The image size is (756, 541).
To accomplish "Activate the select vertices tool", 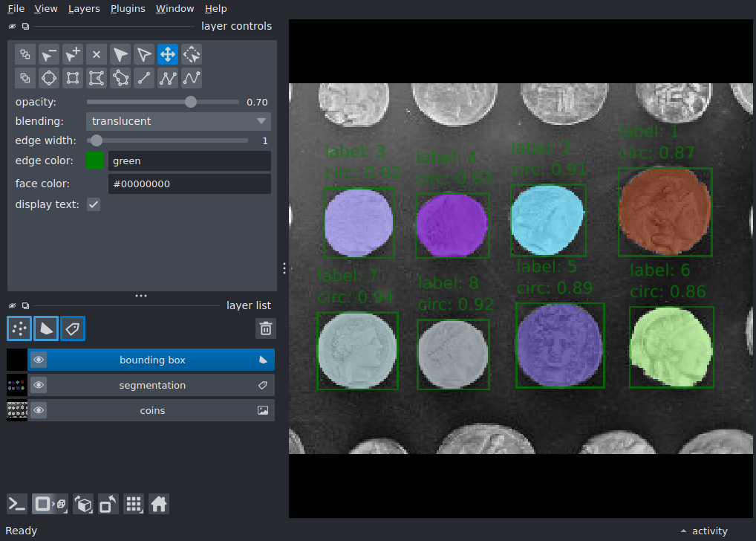I will point(144,54).
